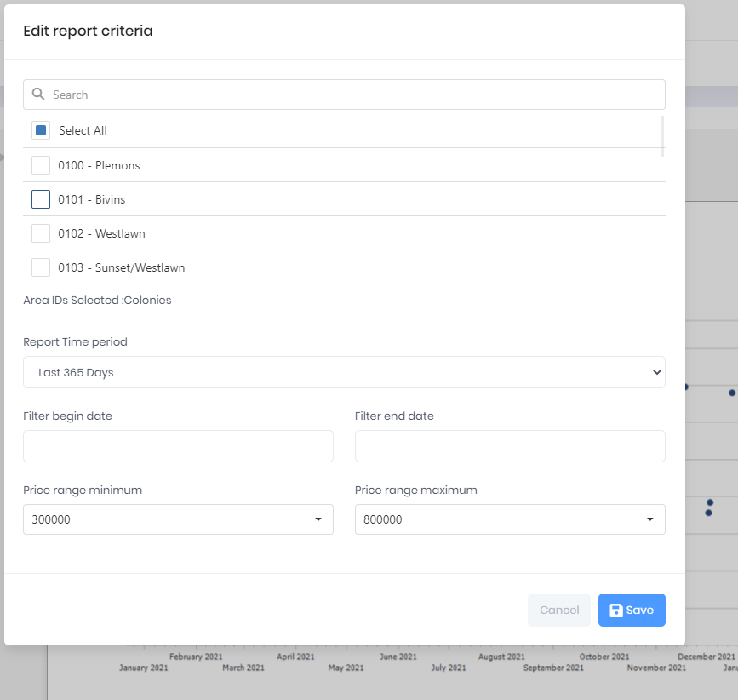Check the 0100 - Plemons checkbox

[41, 165]
